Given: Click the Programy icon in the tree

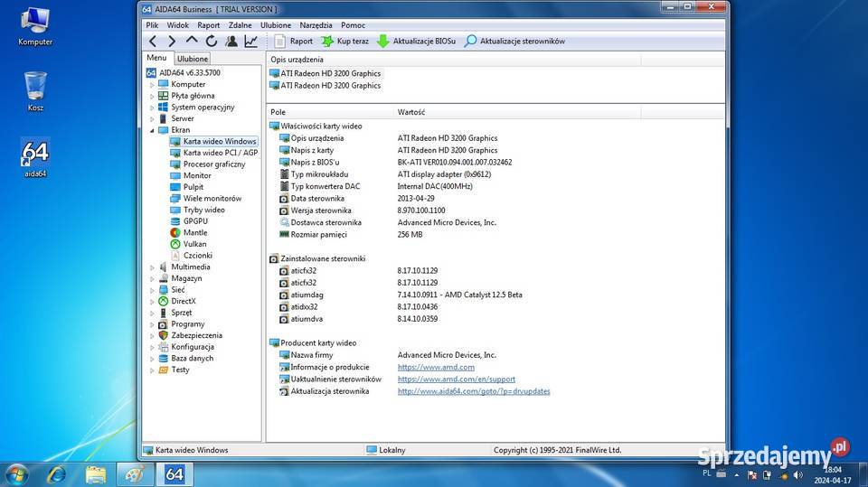Looking at the screenshot, I should pyautogui.click(x=164, y=324).
